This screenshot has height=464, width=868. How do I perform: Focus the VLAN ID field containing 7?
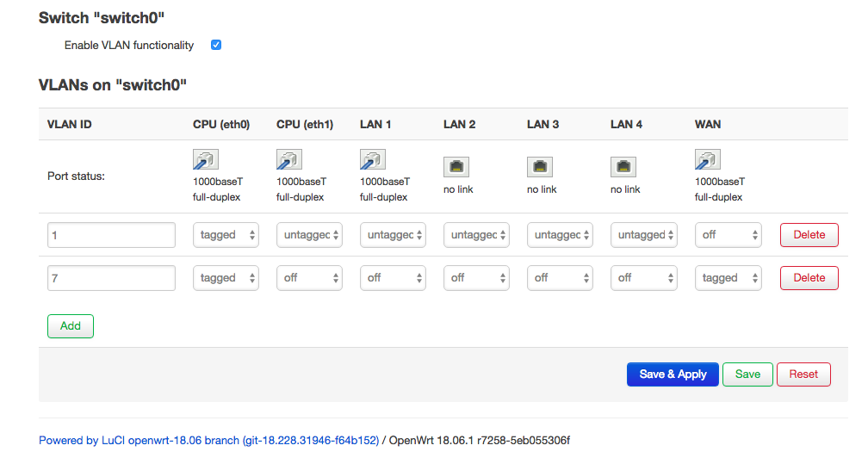(111, 278)
